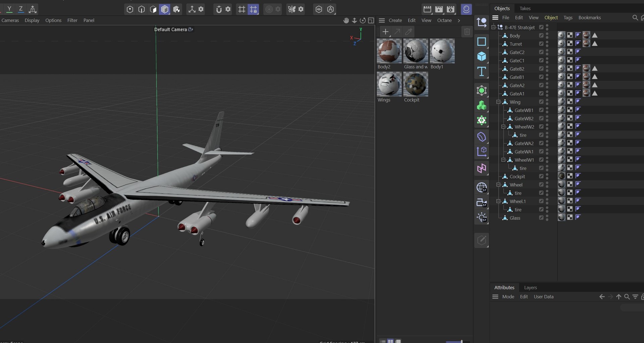Select Points mode in top toolbar
The width and height of the screenshot is (644, 343).
pyautogui.click(x=130, y=9)
